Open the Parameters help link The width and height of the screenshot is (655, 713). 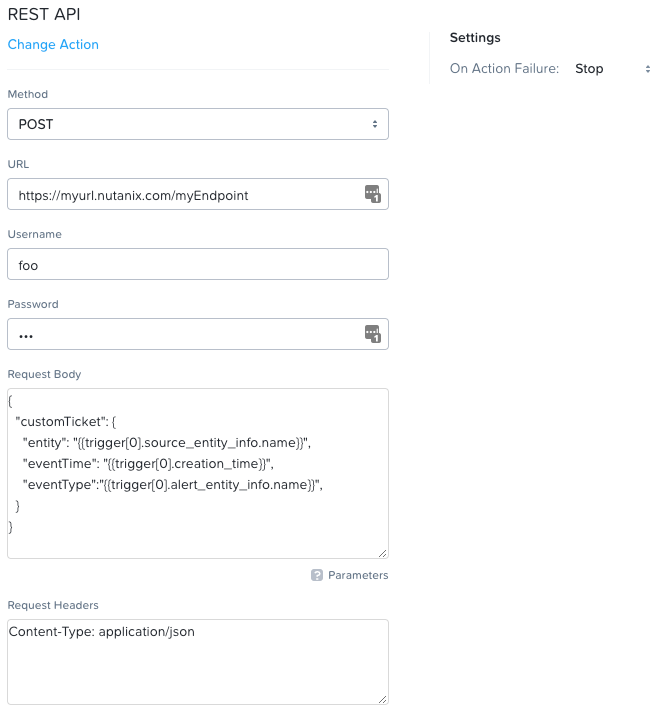pos(357,575)
